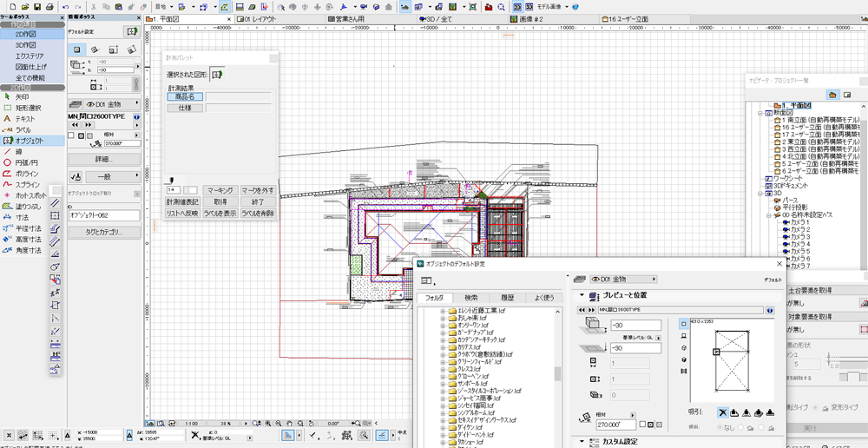This screenshot has width=868, height=448.
Task: Open the 相対 angle dropdown arrow in dialog
Action: tap(633, 414)
